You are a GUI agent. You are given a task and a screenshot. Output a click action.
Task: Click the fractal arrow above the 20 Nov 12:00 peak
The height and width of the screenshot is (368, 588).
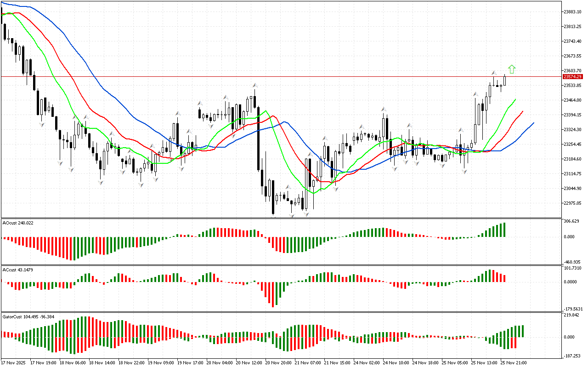point(254,85)
